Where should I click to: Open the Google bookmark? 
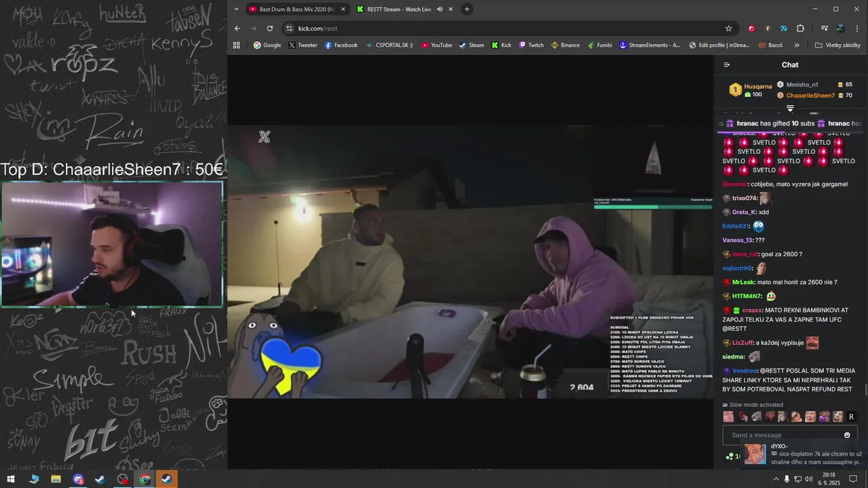267,45
